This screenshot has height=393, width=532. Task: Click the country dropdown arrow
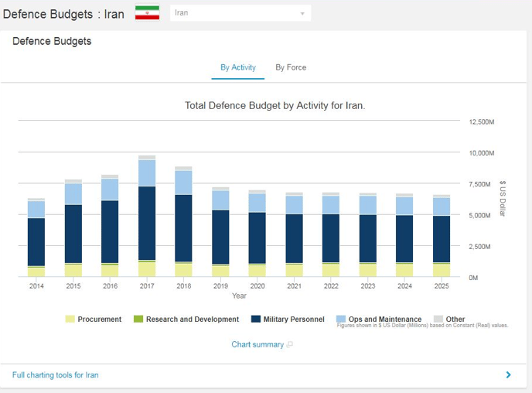coord(302,14)
